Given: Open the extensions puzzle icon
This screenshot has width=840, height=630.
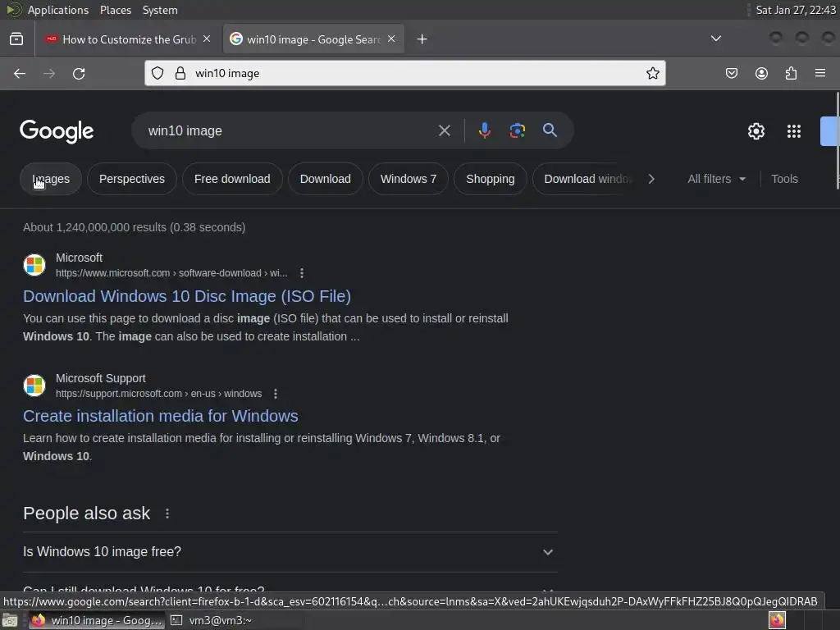Looking at the screenshot, I should (792, 73).
